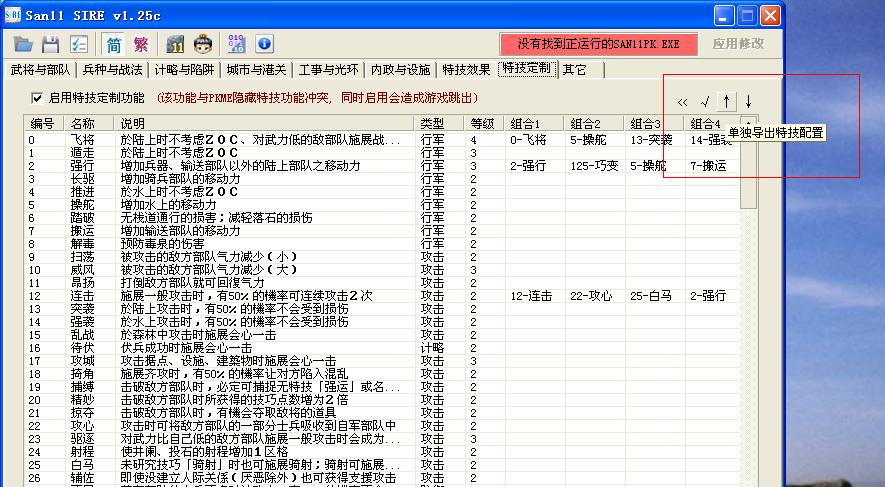Click the checklist toolbar icon
The width and height of the screenshot is (885, 487).
point(78,44)
